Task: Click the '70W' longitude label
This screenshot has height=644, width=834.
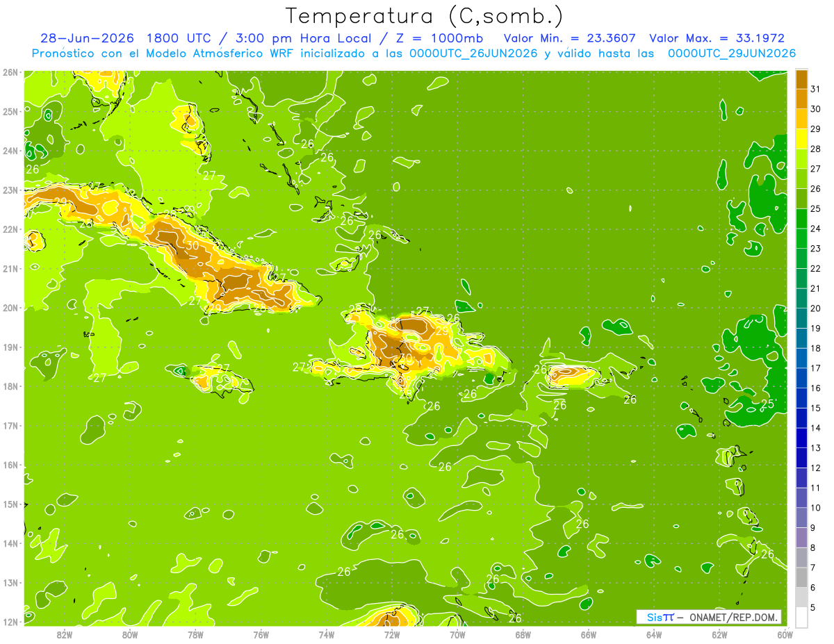Action: point(457,634)
